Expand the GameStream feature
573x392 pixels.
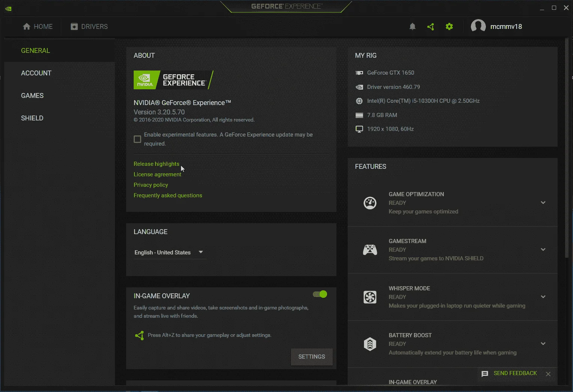[x=543, y=249]
